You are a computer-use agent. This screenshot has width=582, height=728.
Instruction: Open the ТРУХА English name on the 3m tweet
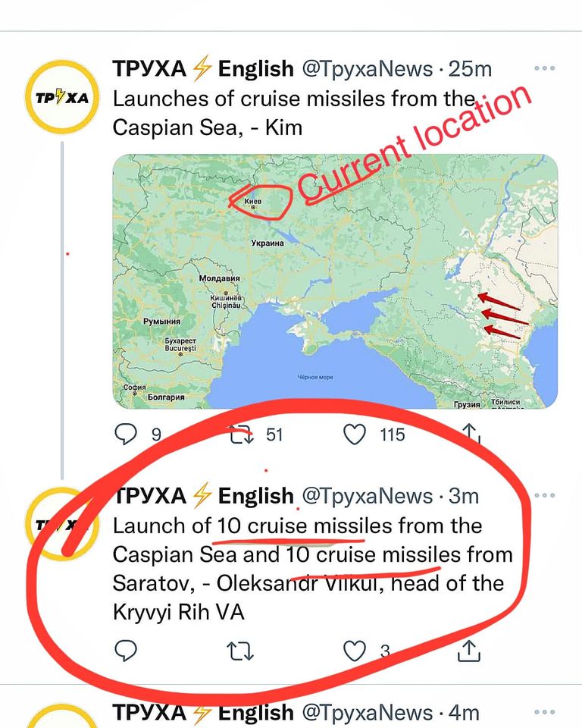[203, 496]
